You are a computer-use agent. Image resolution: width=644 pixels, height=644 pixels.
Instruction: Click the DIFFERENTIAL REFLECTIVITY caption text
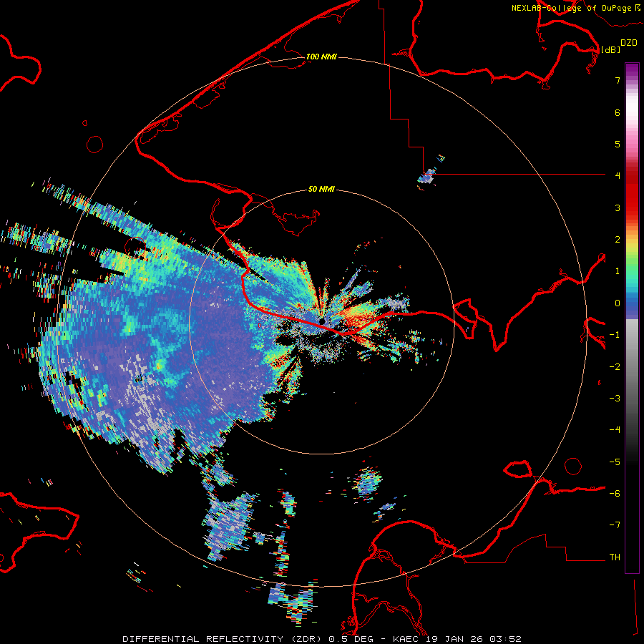[203, 639]
